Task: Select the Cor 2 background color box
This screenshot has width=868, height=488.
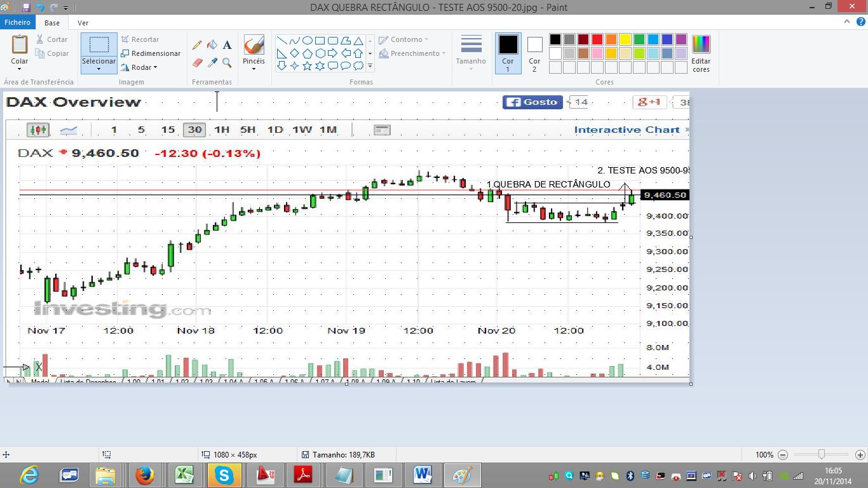Action: click(534, 53)
